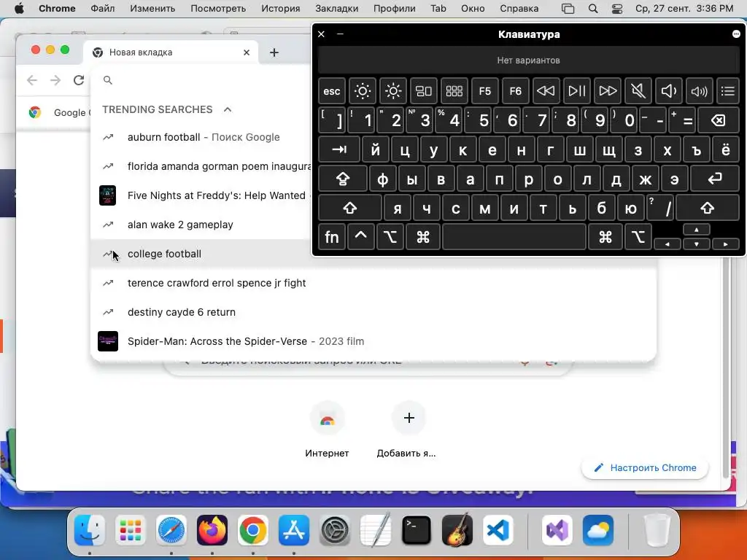Screen dimensions: 747x560
Task: Open the 'Интернет' shortcut tile
Action: point(327,430)
